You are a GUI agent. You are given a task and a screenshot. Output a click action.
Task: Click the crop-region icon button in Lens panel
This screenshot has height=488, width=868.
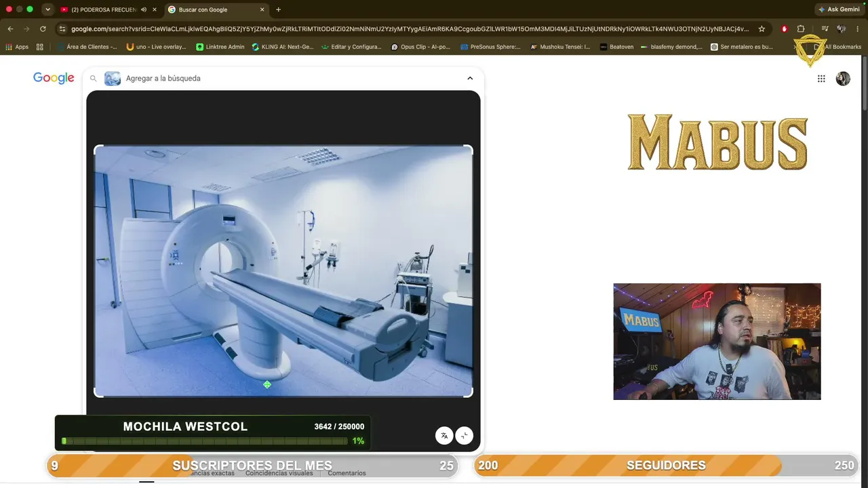(x=465, y=436)
